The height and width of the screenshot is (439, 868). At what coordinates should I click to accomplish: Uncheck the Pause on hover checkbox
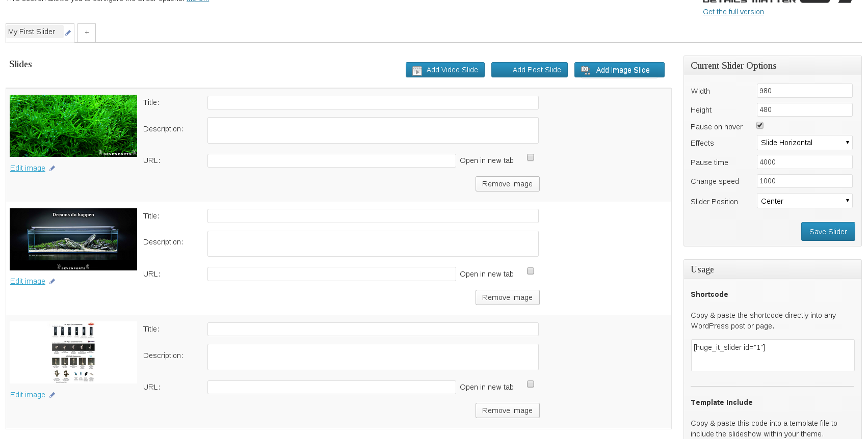click(x=760, y=125)
